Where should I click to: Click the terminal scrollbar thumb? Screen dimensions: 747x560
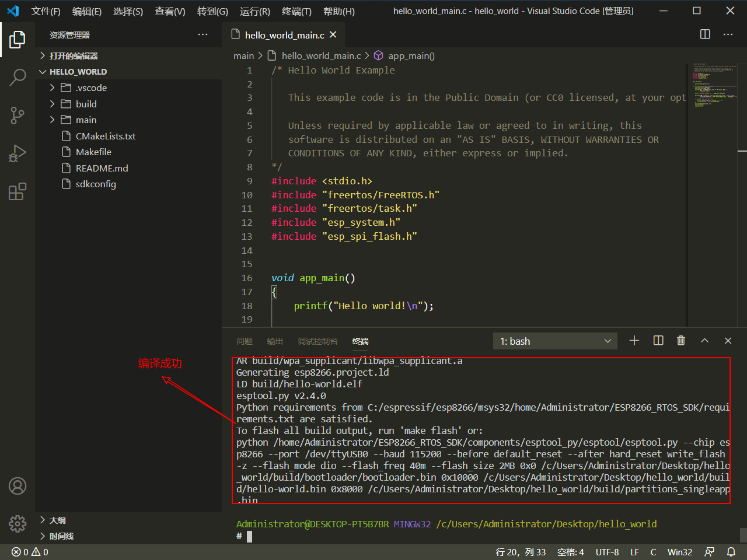[743, 535]
